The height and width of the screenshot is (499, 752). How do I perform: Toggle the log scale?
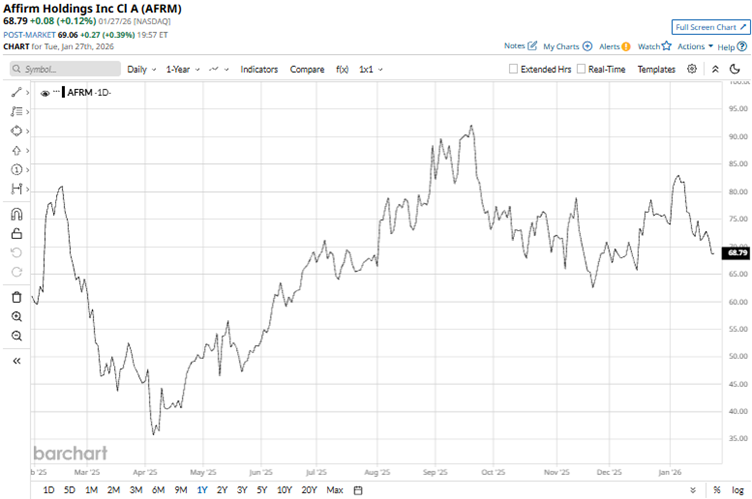(x=738, y=490)
